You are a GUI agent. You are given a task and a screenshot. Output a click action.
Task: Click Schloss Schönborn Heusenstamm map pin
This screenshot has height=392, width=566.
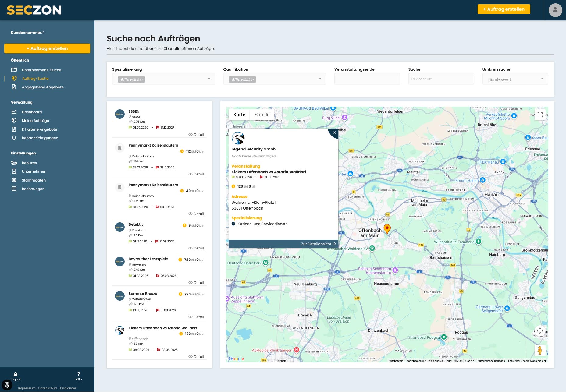click(x=395, y=270)
